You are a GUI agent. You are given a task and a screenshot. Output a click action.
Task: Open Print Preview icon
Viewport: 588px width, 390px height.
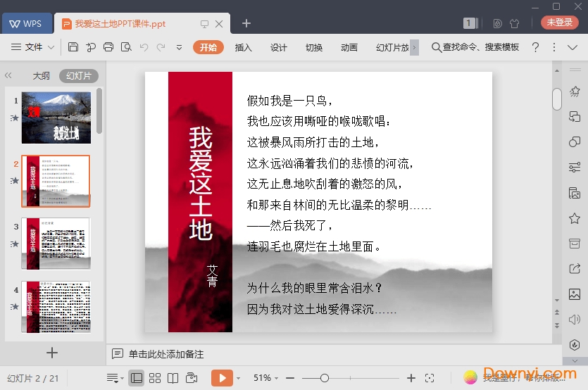pyautogui.click(x=126, y=47)
